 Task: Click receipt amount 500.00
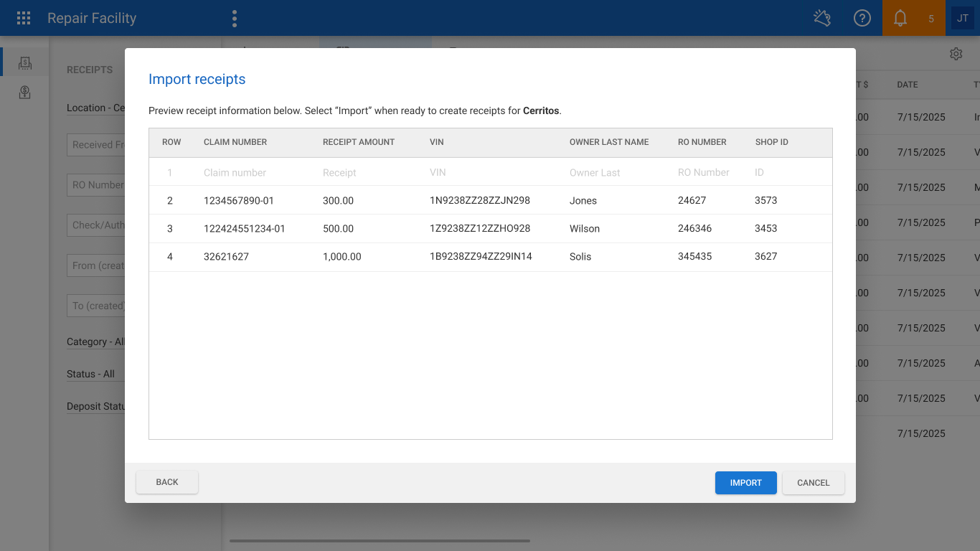click(x=338, y=228)
